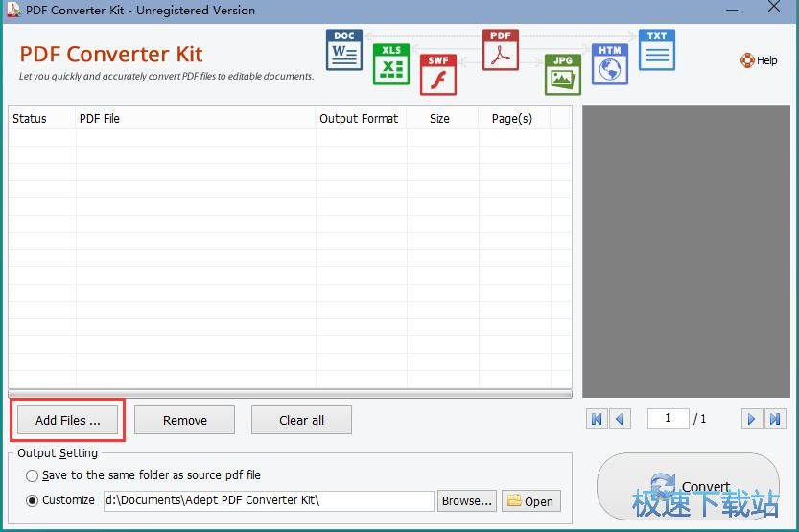
Task: Click the Remove button
Action: (x=184, y=420)
